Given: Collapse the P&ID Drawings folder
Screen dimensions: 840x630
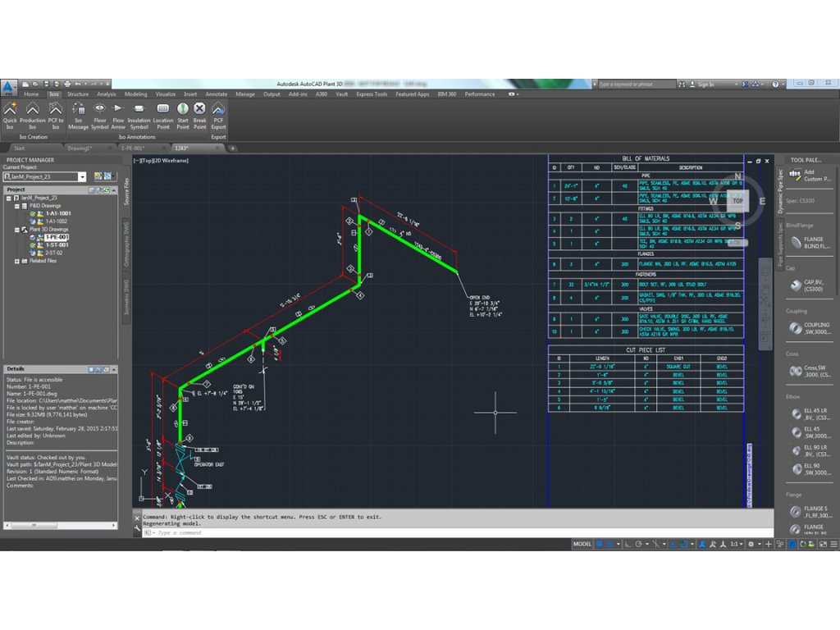Looking at the screenshot, I should [x=17, y=206].
